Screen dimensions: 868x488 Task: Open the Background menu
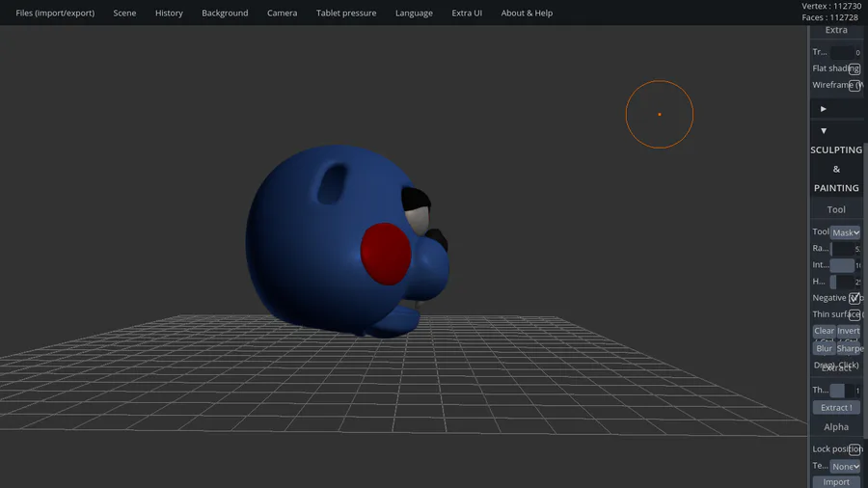pyautogui.click(x=225, y=13)
